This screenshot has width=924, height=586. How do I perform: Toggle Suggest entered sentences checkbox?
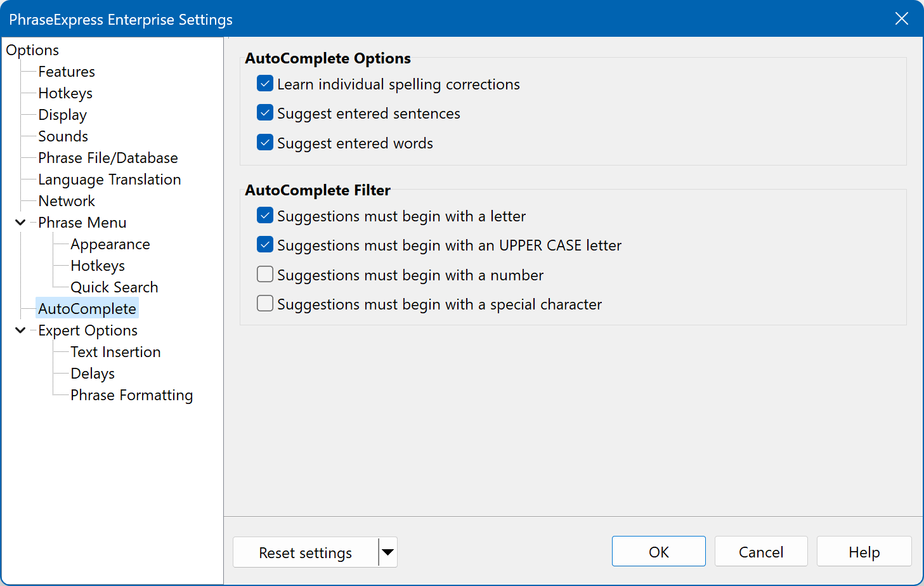(x=265, y=113)
